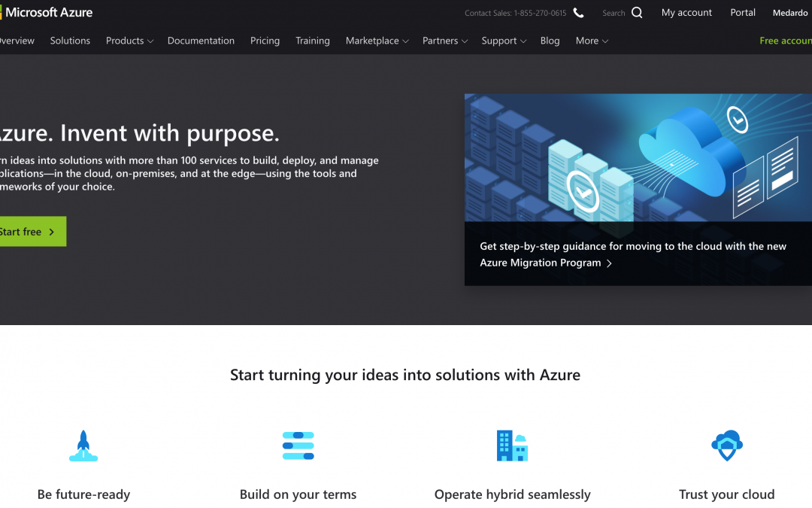Click the Build on your terms heading

point(298,494)
